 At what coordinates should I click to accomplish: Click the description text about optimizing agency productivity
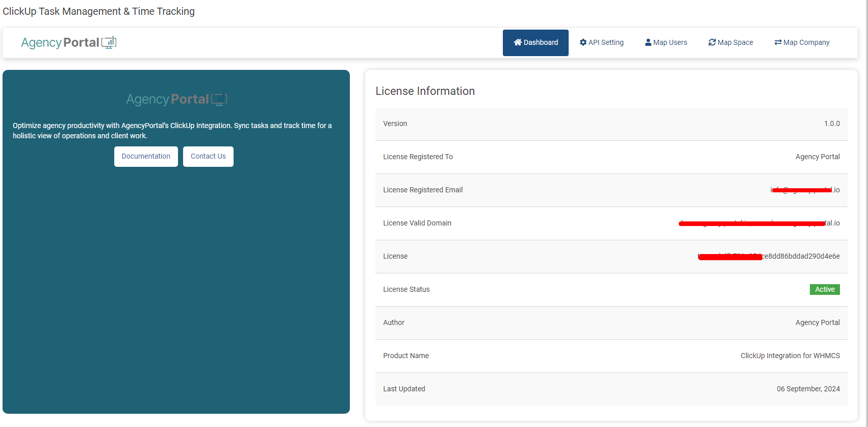point(172,131)
